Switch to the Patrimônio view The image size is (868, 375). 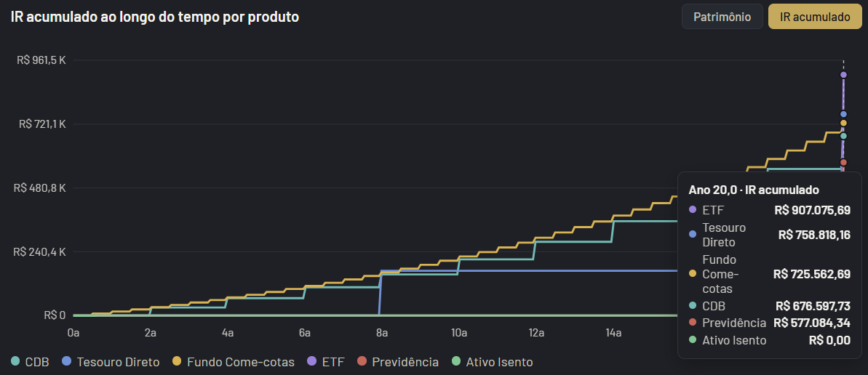(722, 17)
